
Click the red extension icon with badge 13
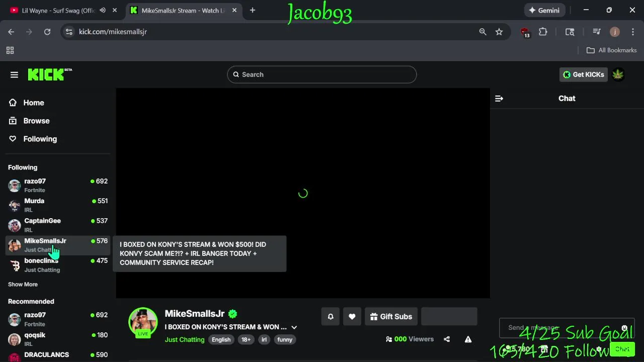[x=525, y=32]
